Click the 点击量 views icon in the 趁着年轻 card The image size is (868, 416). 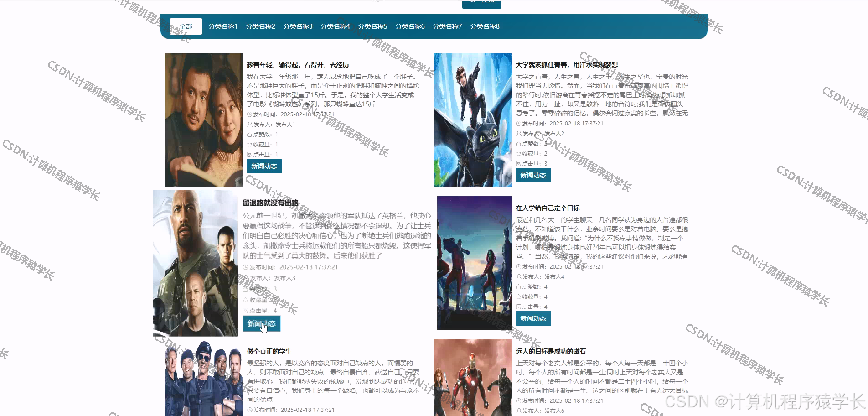tap(249, 155)
